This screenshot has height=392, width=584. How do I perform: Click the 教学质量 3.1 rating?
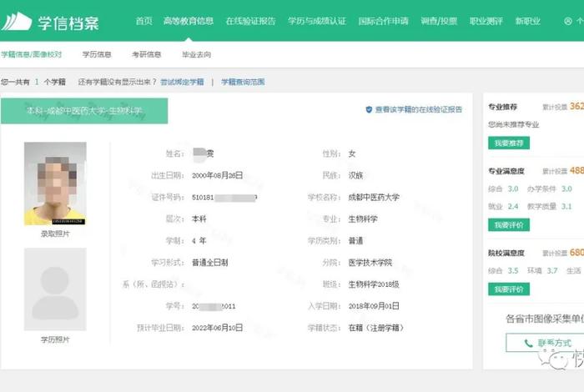point(549,206)
